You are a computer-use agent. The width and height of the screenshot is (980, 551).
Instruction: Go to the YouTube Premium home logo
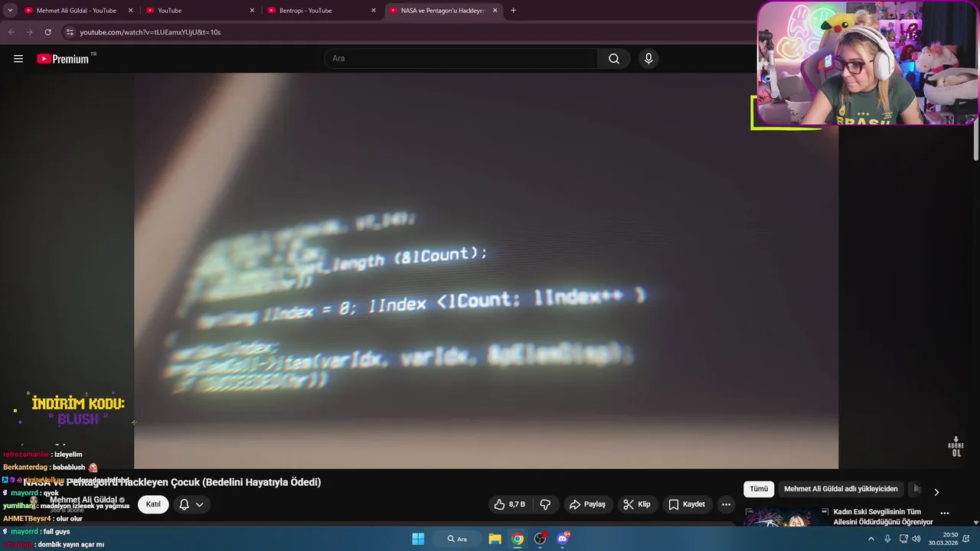click(x=64, y=59)
